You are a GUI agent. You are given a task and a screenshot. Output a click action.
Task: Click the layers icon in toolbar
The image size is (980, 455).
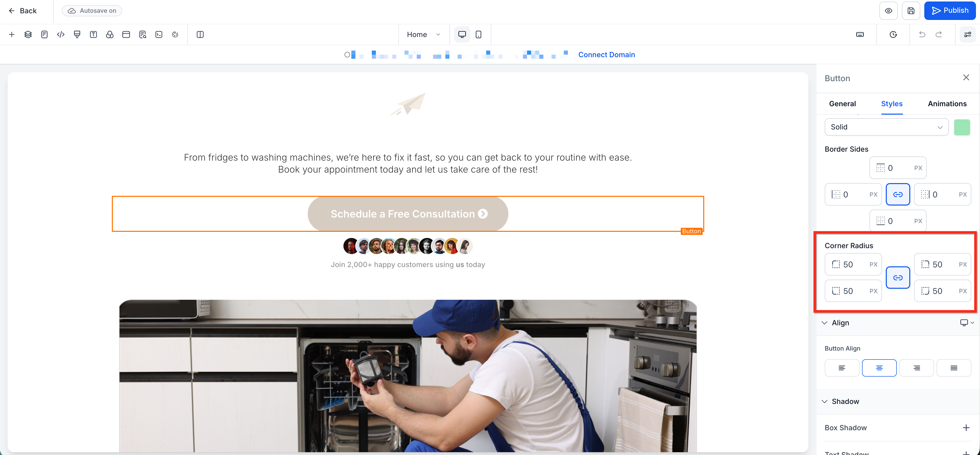pos(28,35)
